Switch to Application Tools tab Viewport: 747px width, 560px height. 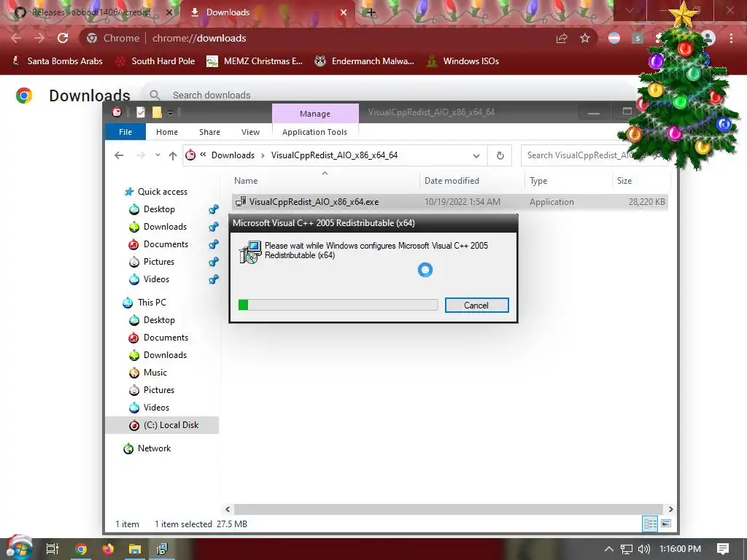(x=314, y=132)
